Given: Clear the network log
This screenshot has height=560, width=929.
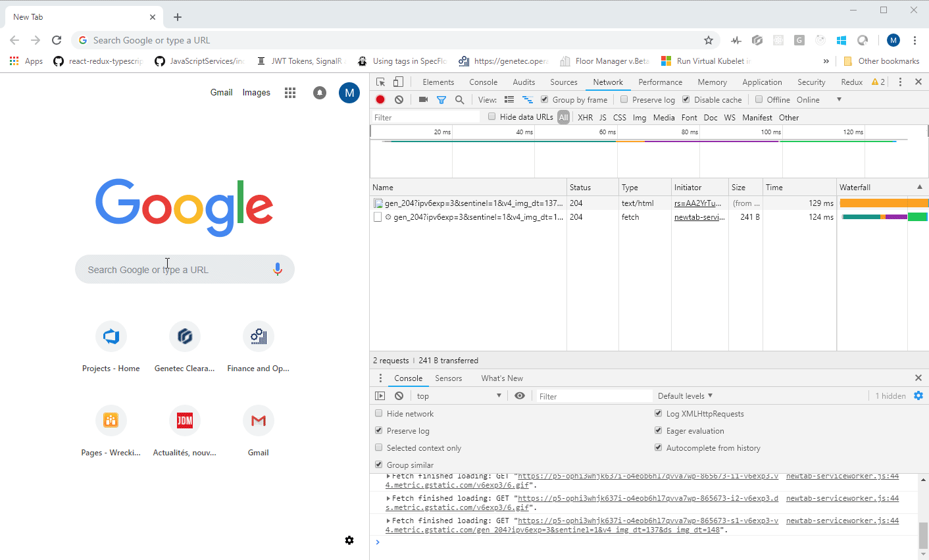Looking at the screenshot, I should coord(399,99).
